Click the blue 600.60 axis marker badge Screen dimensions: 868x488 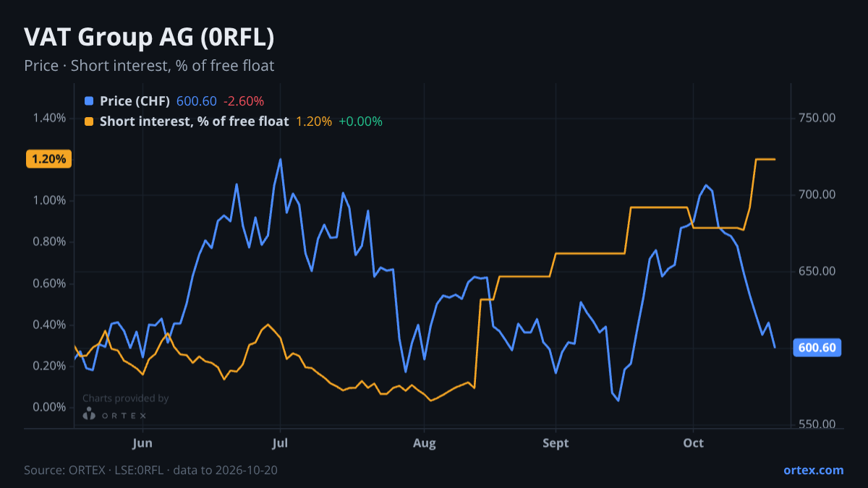818,348
